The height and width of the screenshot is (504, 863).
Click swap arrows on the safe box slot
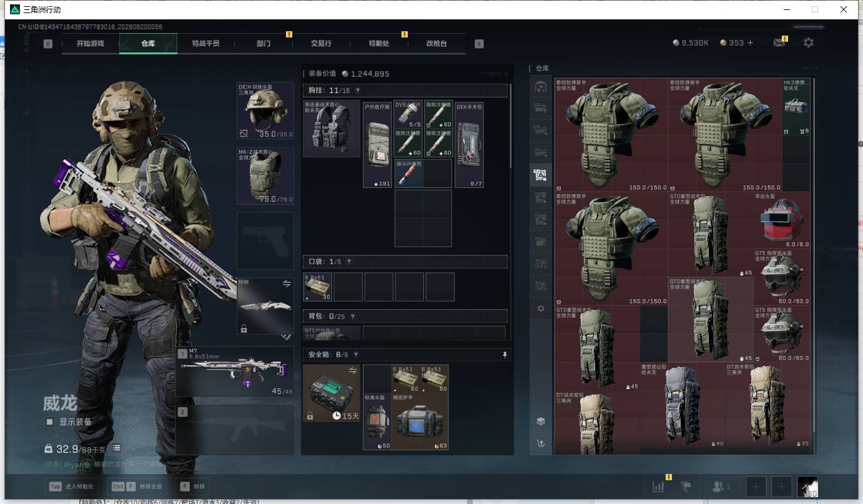[x=353, y=370]
